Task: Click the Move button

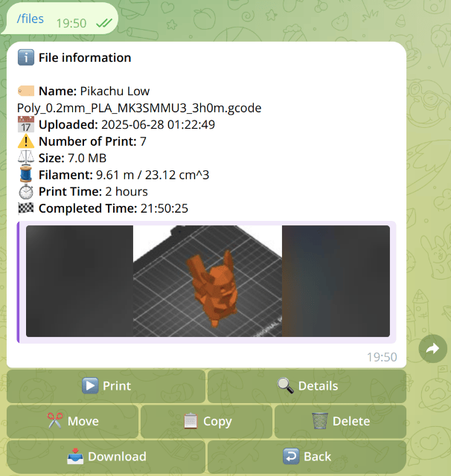Action: coord(73,422)
